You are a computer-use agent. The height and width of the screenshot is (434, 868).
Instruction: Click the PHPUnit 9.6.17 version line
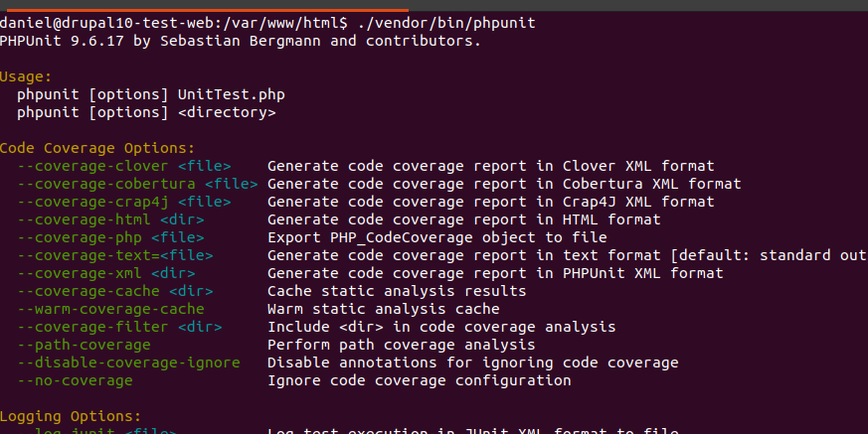pos(241,41)
